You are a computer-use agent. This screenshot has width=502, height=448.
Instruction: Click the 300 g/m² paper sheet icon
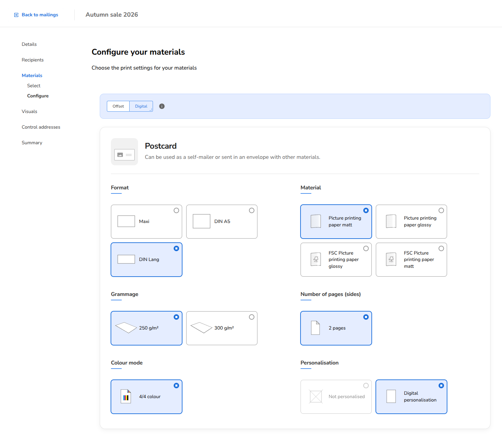(201, 328)
